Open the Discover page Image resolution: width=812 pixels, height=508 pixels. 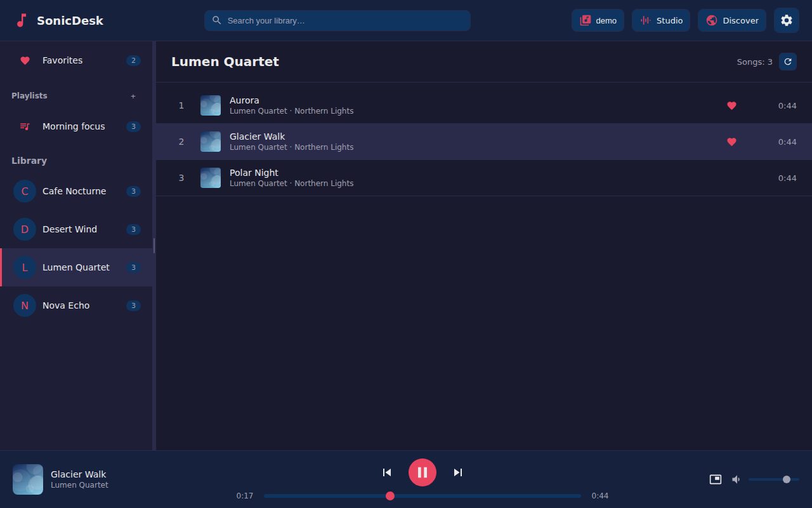pos(732,20)
